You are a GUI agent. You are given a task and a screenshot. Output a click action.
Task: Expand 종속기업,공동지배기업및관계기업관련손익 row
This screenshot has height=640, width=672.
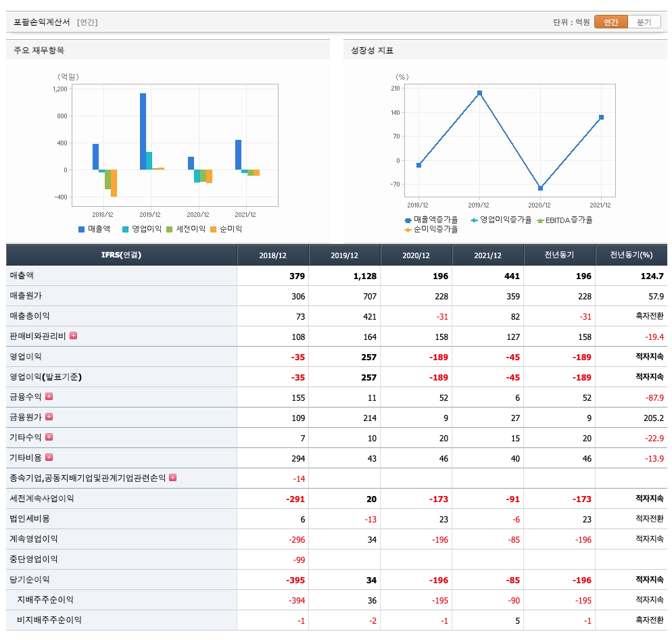(x=172, y=478)
